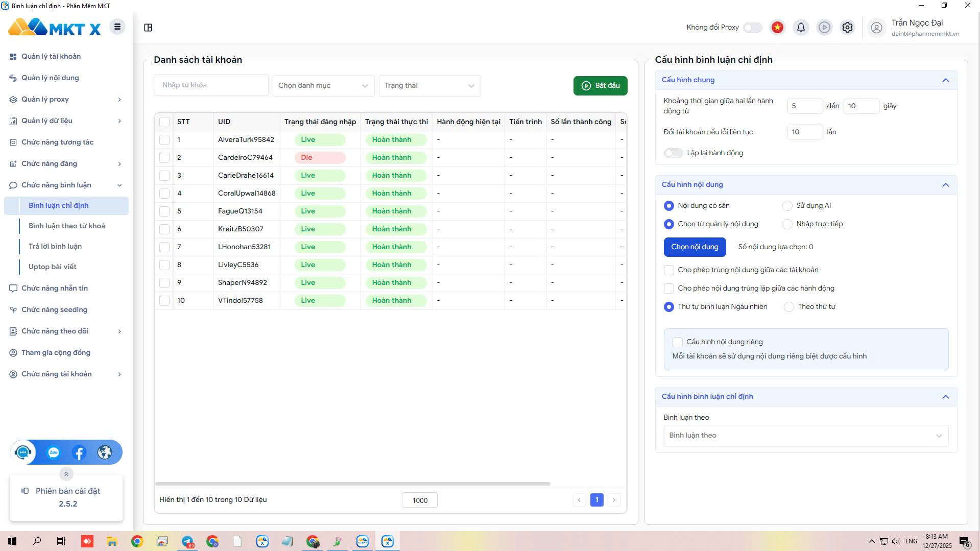The image size is (980, 551).
Task: Click the Vietnam flag language icon
Action: 777,28
